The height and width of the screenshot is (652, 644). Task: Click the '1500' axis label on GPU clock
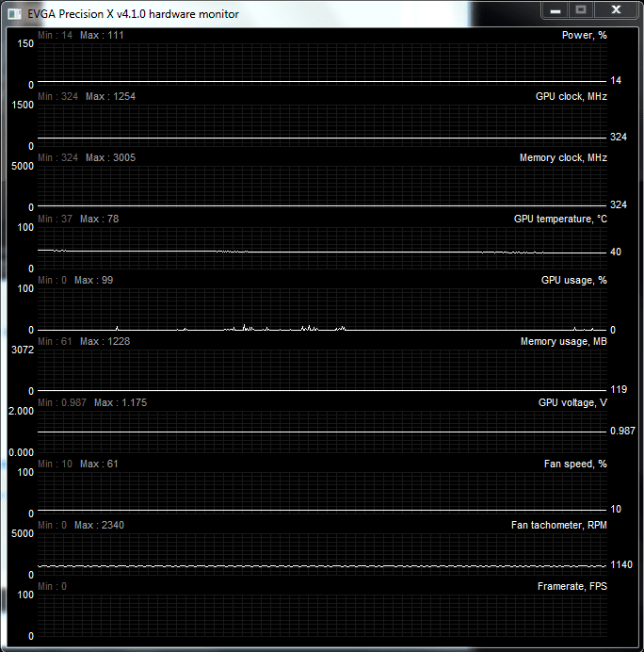click(23, 105)
